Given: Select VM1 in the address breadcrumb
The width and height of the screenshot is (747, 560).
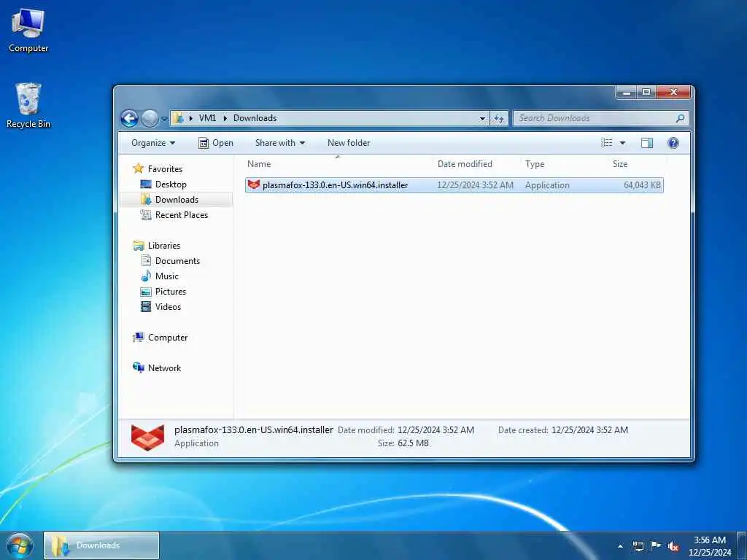Looking at the screenshot, I should tap(207, 118).
